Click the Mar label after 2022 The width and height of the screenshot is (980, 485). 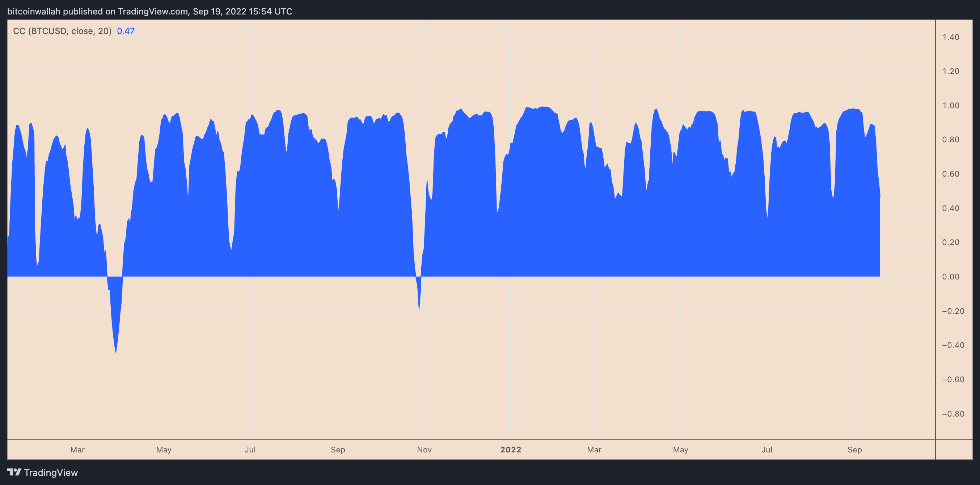(x=594, y=450)
